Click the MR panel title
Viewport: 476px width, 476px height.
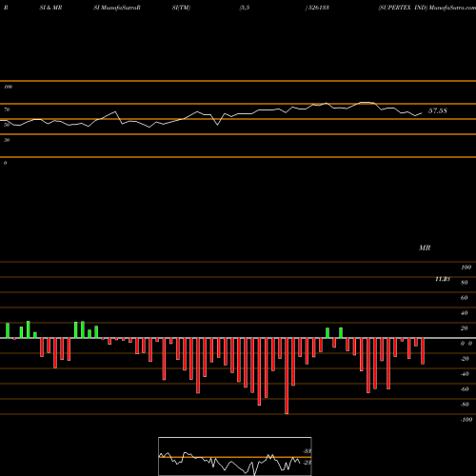(425, 248)
